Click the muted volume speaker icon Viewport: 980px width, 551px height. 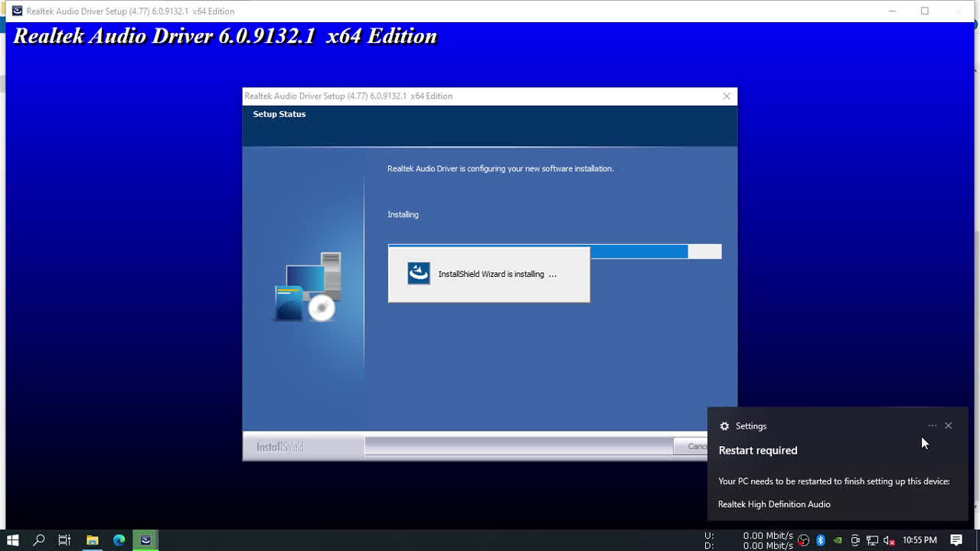click(889, 540)
